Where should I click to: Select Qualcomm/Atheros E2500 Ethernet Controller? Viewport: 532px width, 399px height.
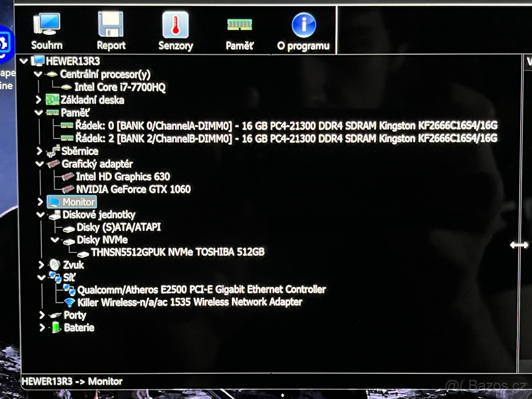pos(201,290)
